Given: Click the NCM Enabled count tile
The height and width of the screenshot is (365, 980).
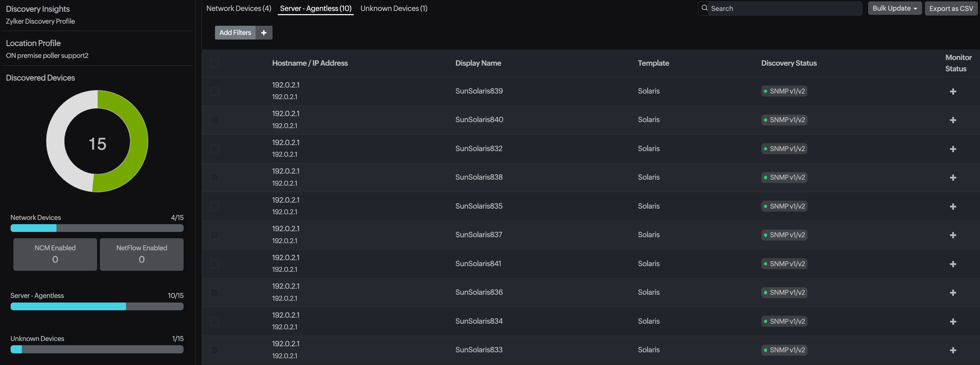Looking at the screenshot, I should 55,255.
